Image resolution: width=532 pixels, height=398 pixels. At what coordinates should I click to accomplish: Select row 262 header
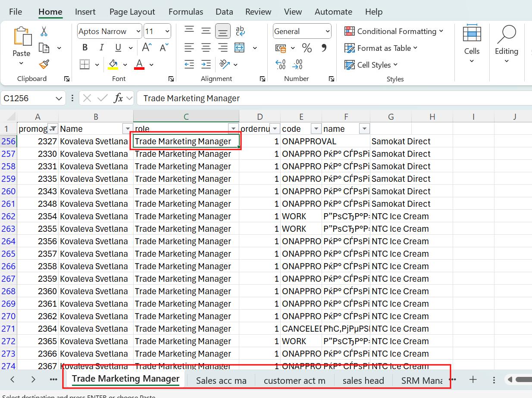(x=8, y=216)
